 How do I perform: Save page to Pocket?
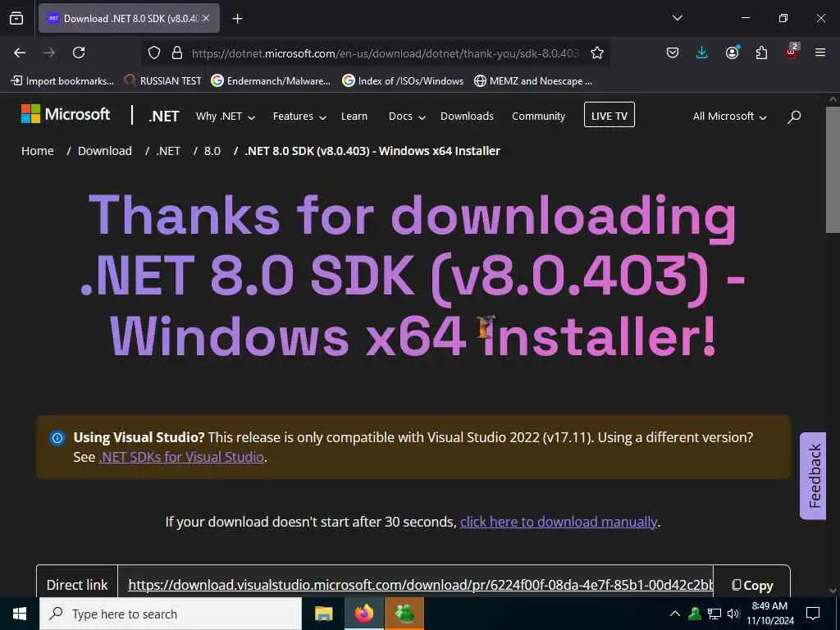coord(673,52)
